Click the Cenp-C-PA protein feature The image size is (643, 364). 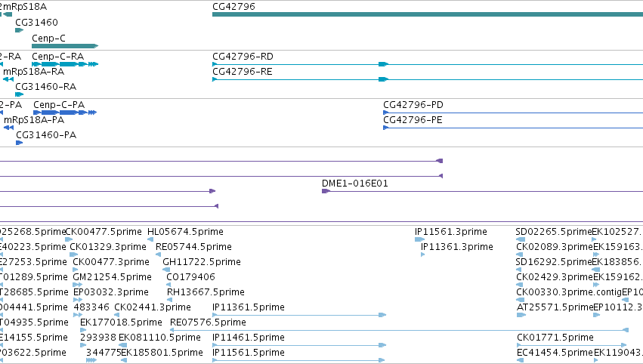[x=65, y=113]
